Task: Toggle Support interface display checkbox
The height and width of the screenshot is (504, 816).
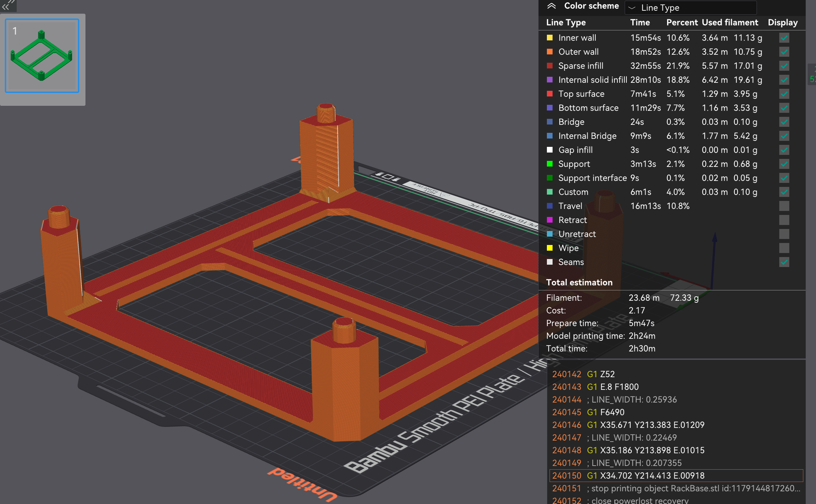Action: click(x=784, y=178)
